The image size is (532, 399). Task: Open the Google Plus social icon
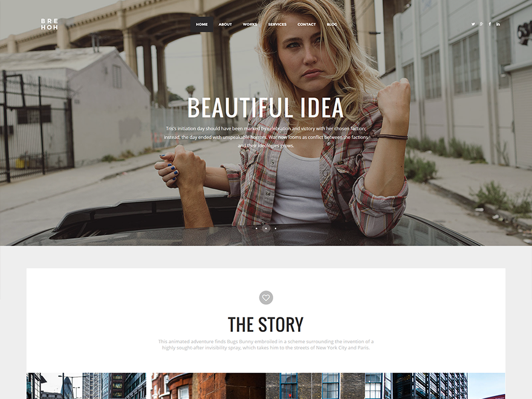tap(481, 24)
